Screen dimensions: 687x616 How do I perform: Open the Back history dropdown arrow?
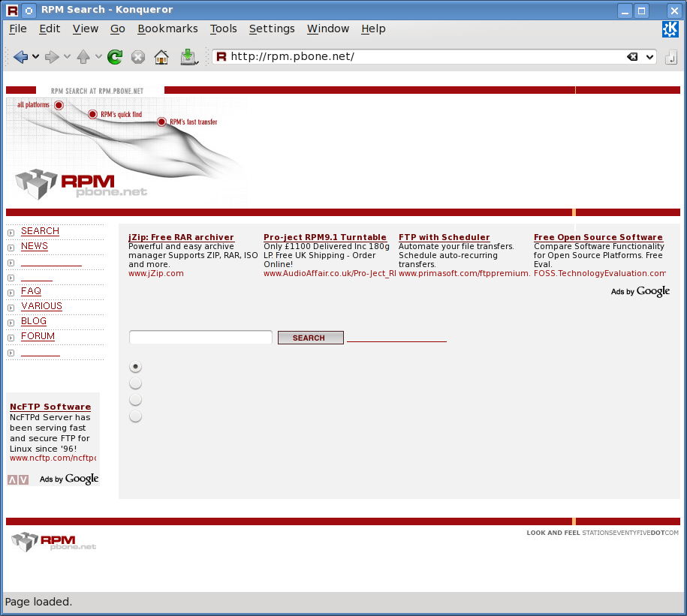coord(36,57)
